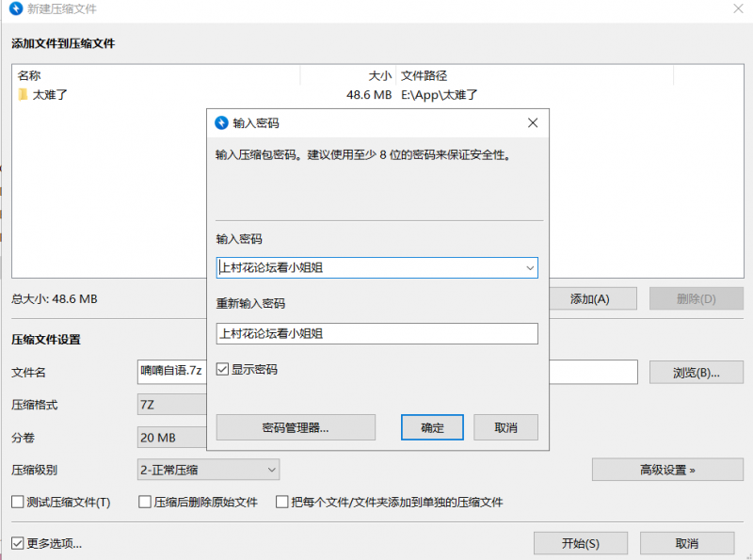Enable 测试压缩文件(T) checkbox
Image resolution: width=753 pixels, height=560 pixels.
click(x=17, y=503)
